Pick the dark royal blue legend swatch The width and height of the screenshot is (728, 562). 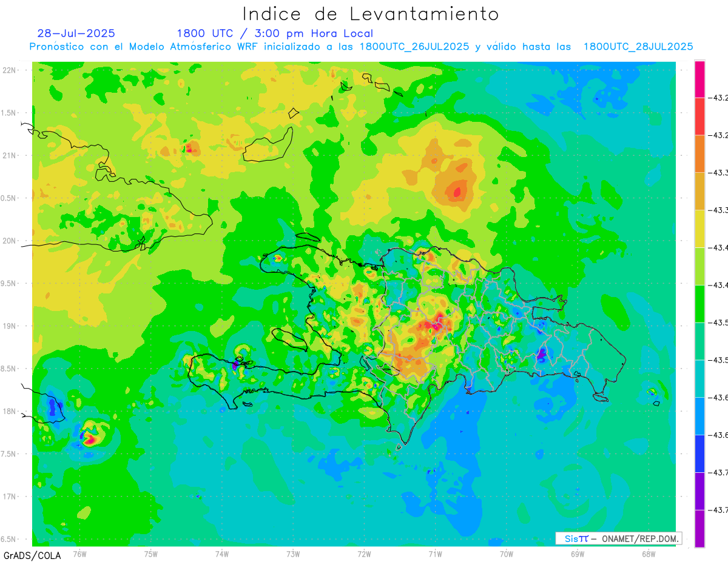tap(699, 453)
